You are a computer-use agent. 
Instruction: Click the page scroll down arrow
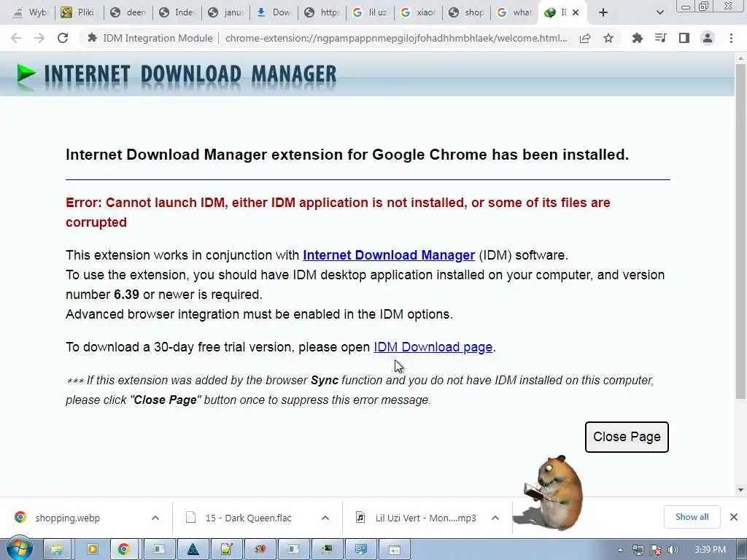point(740,489)
